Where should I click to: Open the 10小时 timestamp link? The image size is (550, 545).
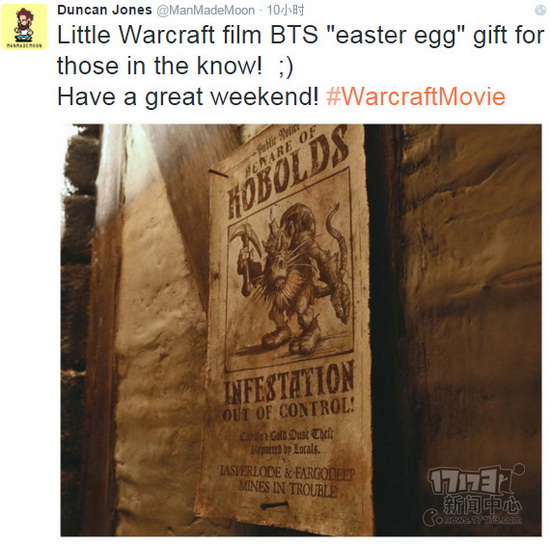pos(285,10)
